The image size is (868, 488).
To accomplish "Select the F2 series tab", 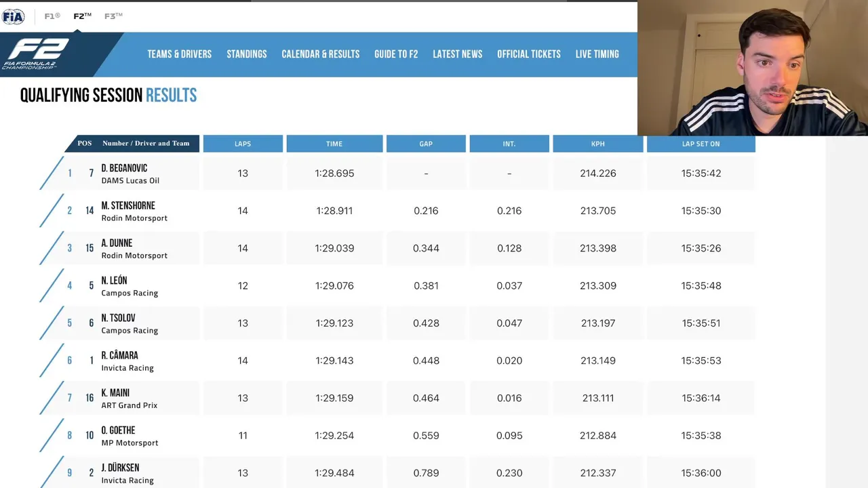I will tap(82, 16).
